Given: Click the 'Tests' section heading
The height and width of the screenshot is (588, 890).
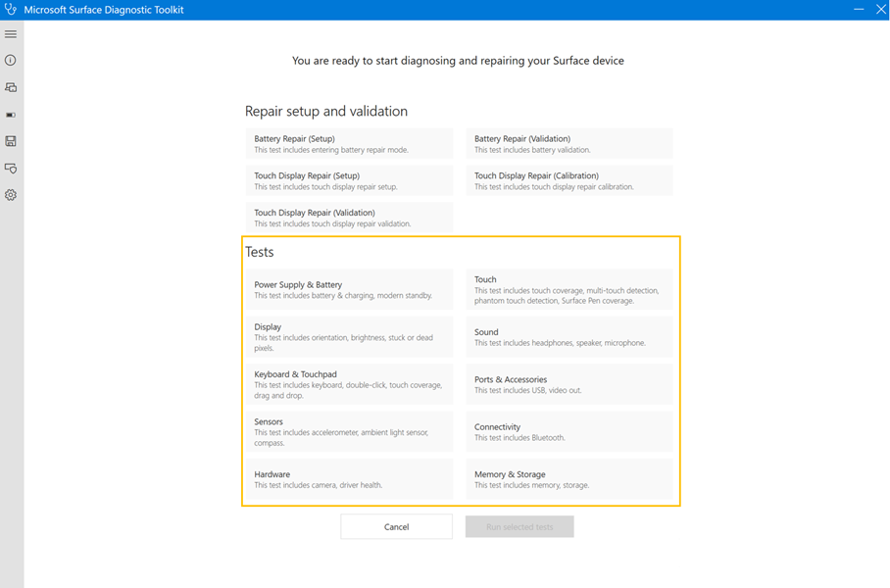Looking at the screenshot, I should click(x=260, y=252).
